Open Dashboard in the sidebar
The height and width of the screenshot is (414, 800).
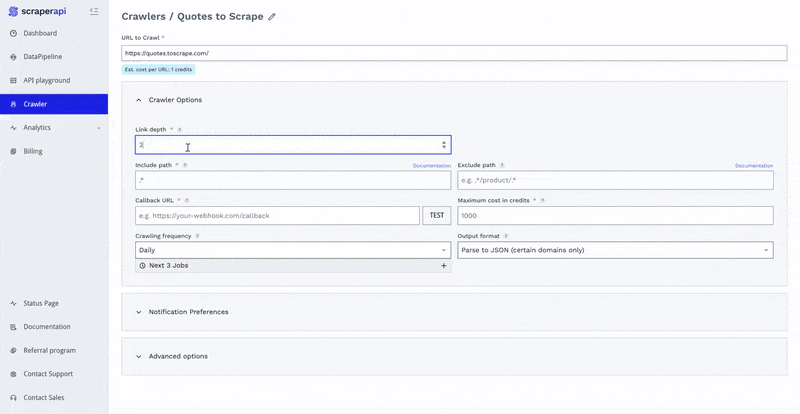40,33
